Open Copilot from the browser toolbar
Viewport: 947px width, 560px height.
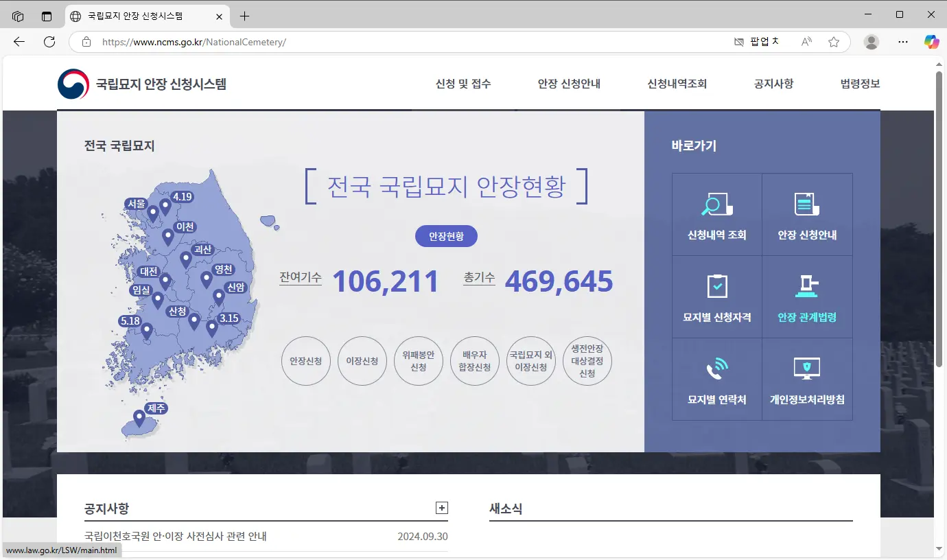(931, 42)
